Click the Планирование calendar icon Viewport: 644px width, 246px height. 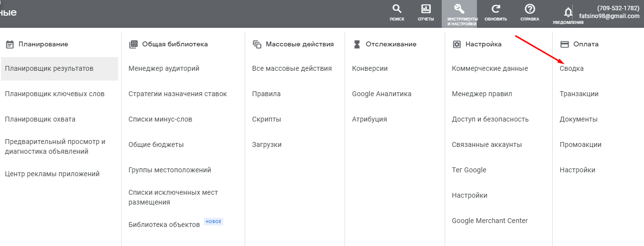(x=9, y=44)
